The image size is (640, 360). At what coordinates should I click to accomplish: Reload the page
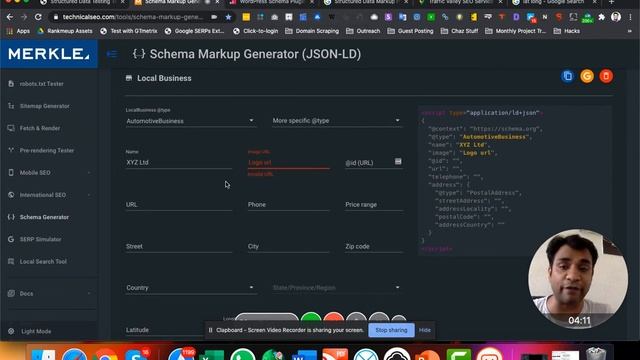[x=38, y=17]
